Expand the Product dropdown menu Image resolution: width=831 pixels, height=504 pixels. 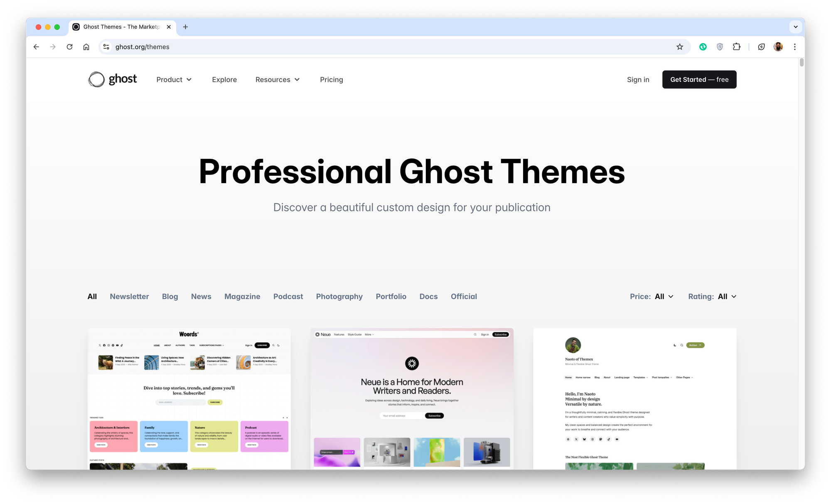coord(174,79)
